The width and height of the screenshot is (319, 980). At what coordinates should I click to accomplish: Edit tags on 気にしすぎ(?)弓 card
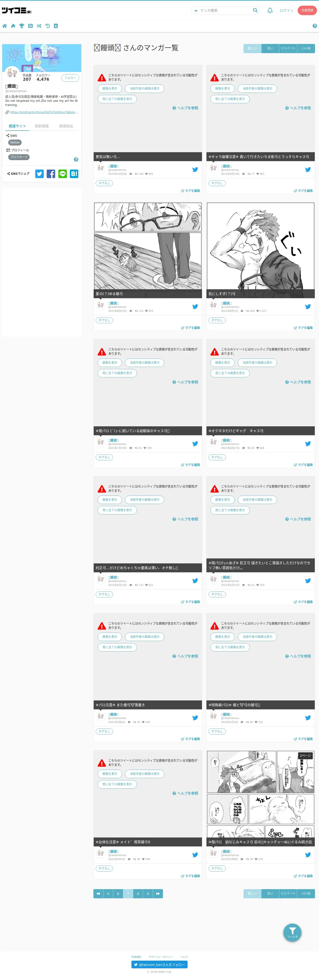303,327
